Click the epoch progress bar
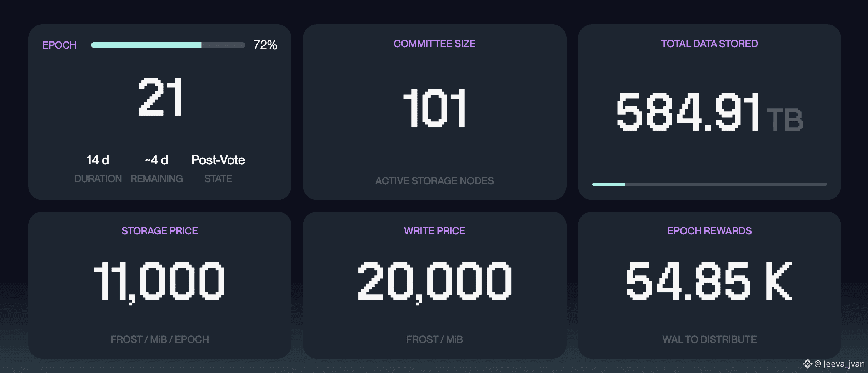The height and width of the screenshot is (373, 868). coord(168,45)
